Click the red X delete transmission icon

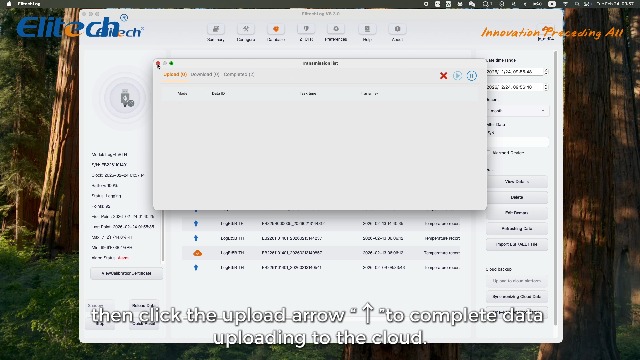point(443,76)
